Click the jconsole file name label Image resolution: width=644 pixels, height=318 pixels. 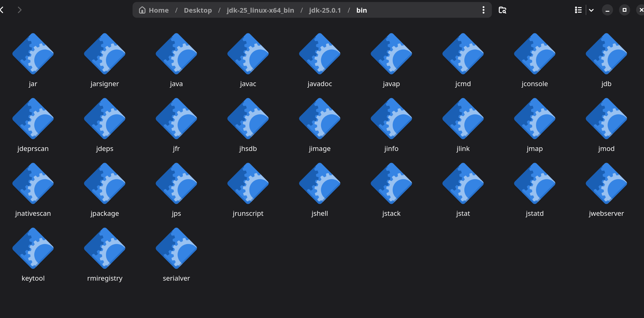[x=535, y=84]
